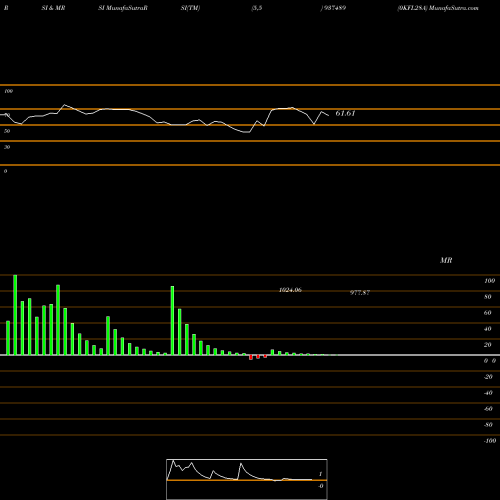Viewport: 500px width, 500px height.
Task: Click the -20 label on MR axis
Action: pos(488,377)
